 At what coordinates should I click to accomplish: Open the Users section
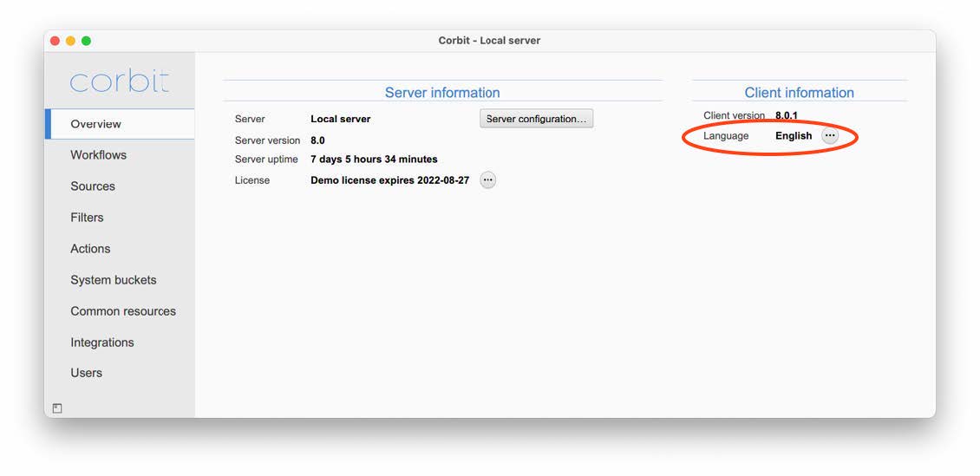[x=86, y=373]
